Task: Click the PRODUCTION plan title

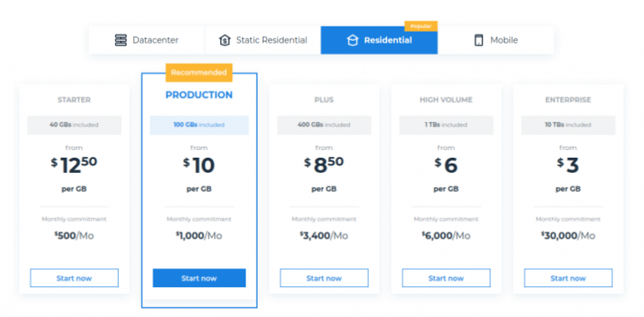Action: (200, 95)
